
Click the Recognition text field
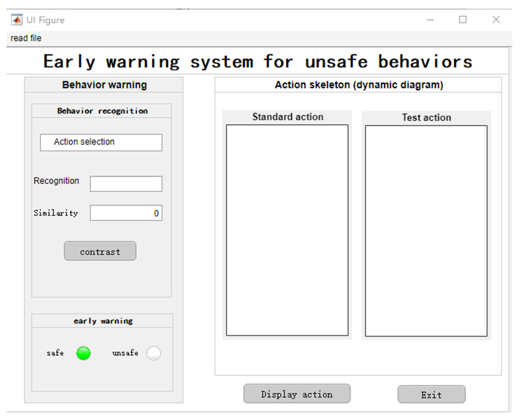click(126, 184)
